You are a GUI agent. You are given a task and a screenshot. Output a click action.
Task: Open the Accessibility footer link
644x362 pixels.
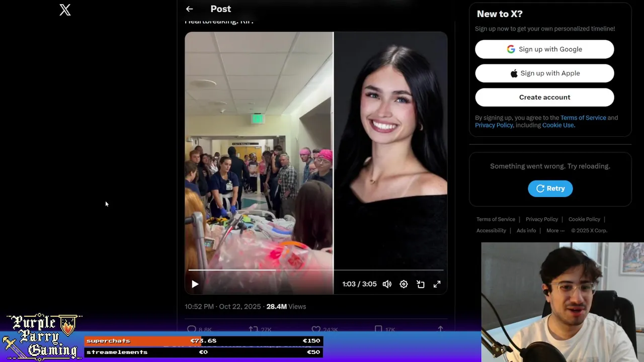(x=491, y=231)
